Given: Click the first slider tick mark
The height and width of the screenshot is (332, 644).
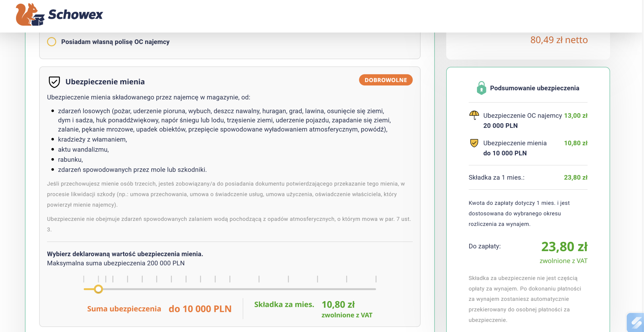Looking at the screenshot, I should [84, 279].
